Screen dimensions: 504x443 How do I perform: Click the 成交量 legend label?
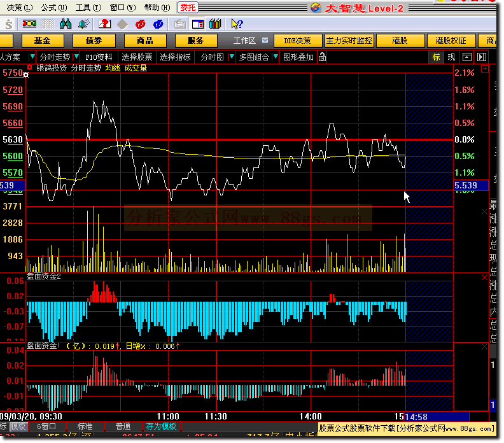pos(136,68)
